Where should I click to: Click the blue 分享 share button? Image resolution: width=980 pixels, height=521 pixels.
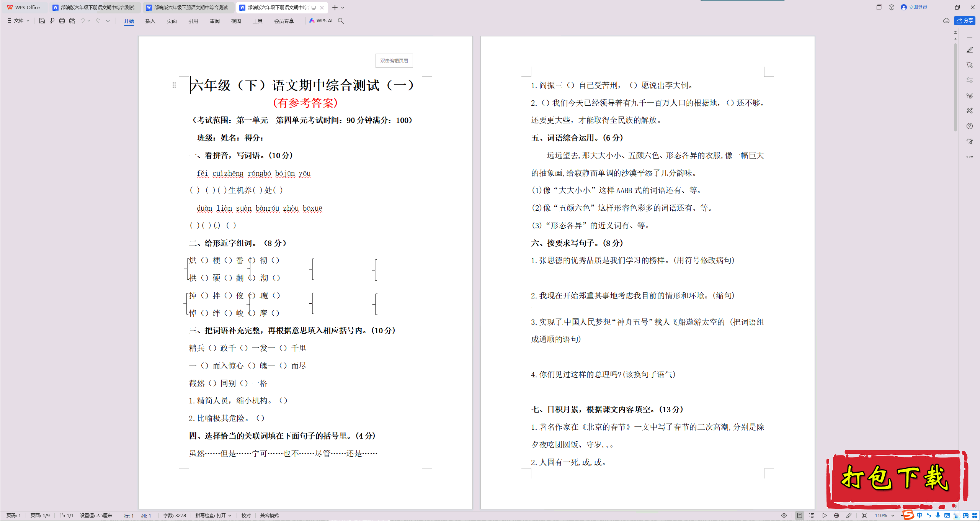965,21
